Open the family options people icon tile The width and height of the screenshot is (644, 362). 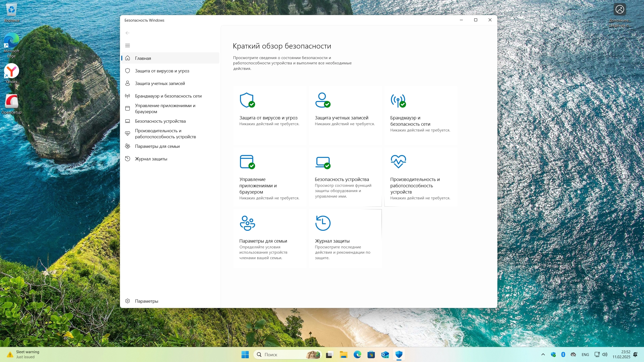pyautogui.click(x=247, y=223)
